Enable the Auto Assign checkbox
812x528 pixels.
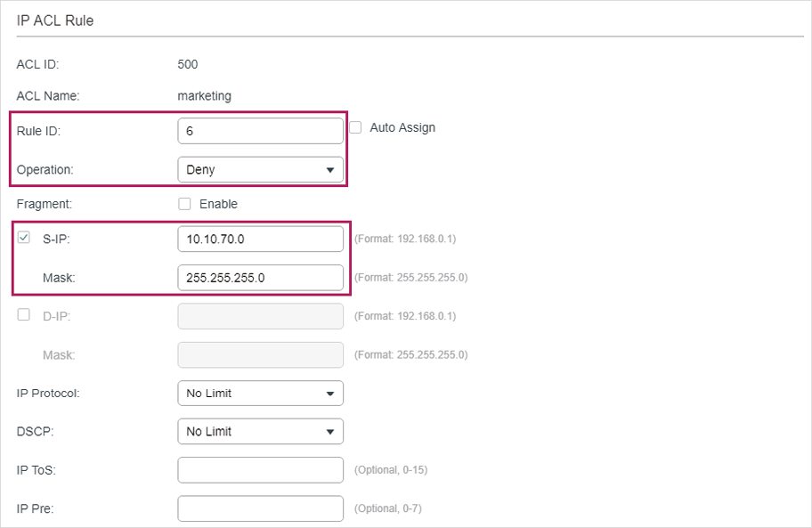(355, 127)
